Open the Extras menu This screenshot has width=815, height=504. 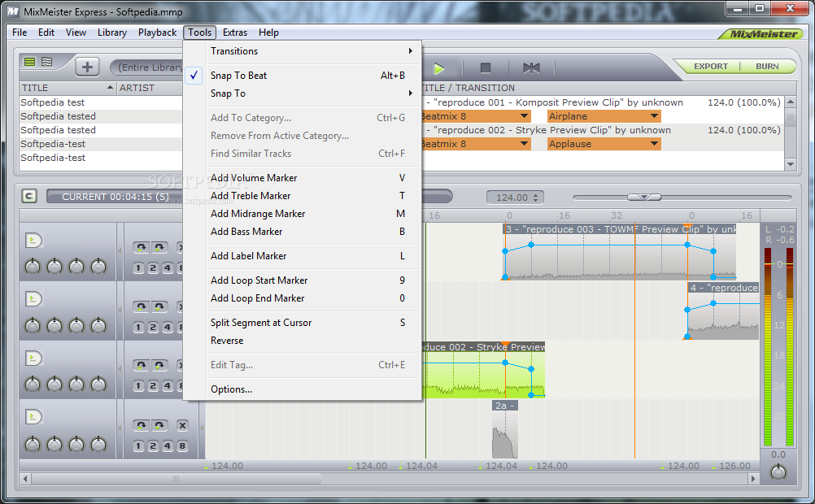click(x=235, y=33)
